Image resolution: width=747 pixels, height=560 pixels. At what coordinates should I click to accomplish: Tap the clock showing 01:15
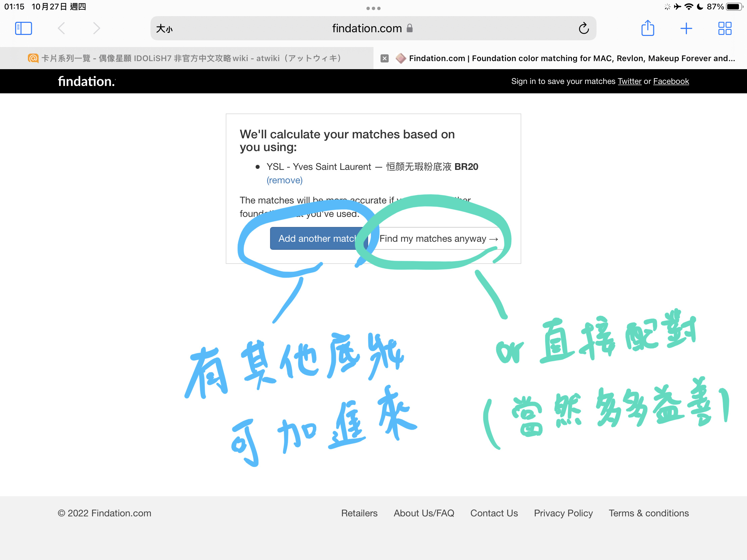click(14, 7)
